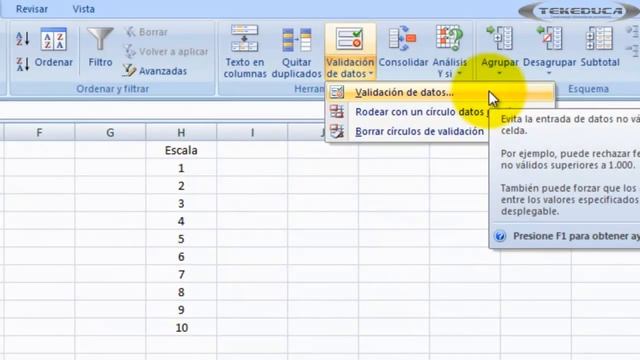Select cell containing 7 in column H
Image resolution: width=640 pixels, height=360 pixels.
point(181,274)
